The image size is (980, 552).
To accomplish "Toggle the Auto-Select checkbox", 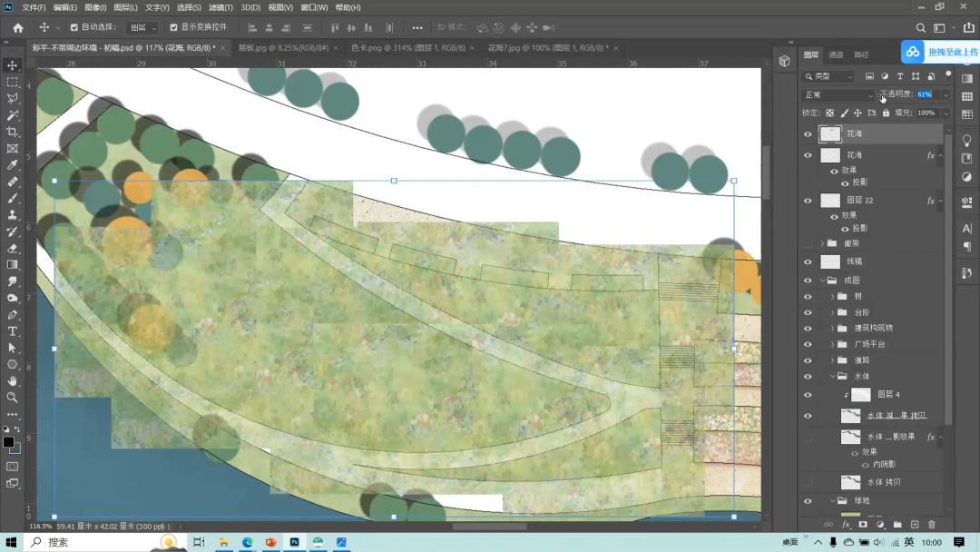I will pos(74,27).
